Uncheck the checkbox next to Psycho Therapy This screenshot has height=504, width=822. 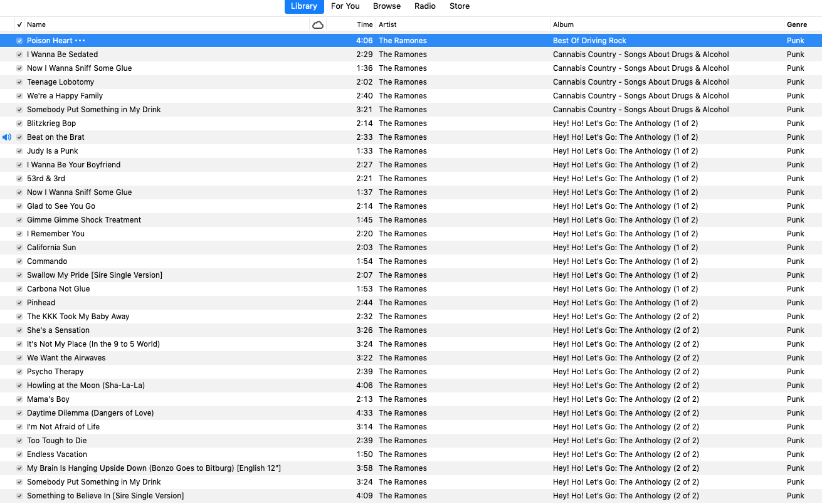19,372
